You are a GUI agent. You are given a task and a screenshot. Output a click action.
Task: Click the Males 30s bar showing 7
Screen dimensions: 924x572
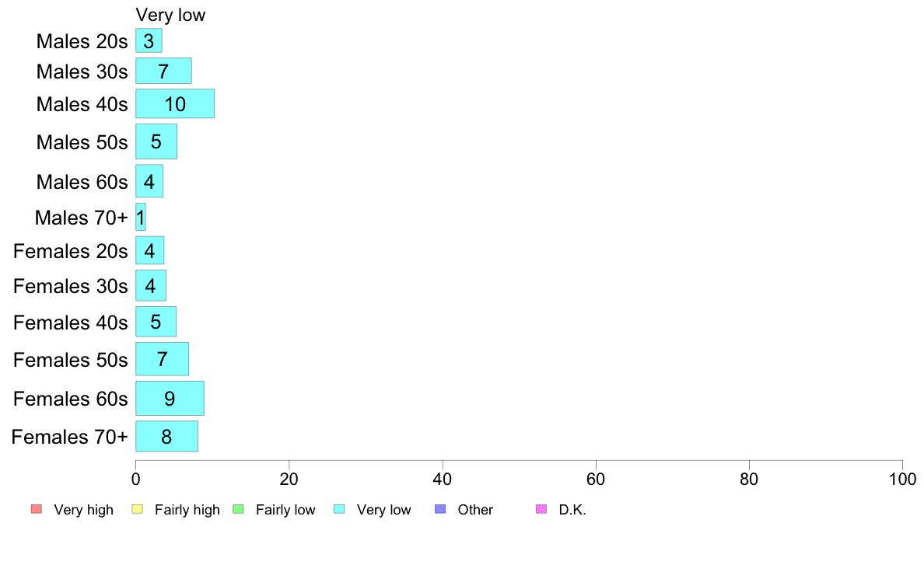pos(163,71)
